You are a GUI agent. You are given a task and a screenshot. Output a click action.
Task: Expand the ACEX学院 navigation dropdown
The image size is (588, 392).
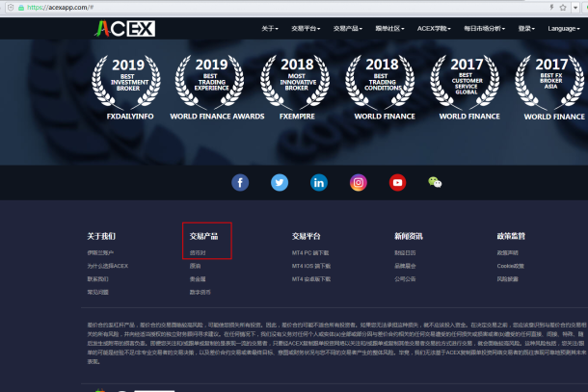pyautogui.click(x=434, y=29)
